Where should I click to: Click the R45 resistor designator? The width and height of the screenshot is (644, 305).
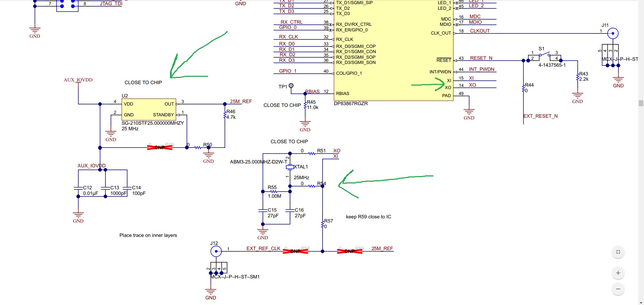(x=311, y=102)
